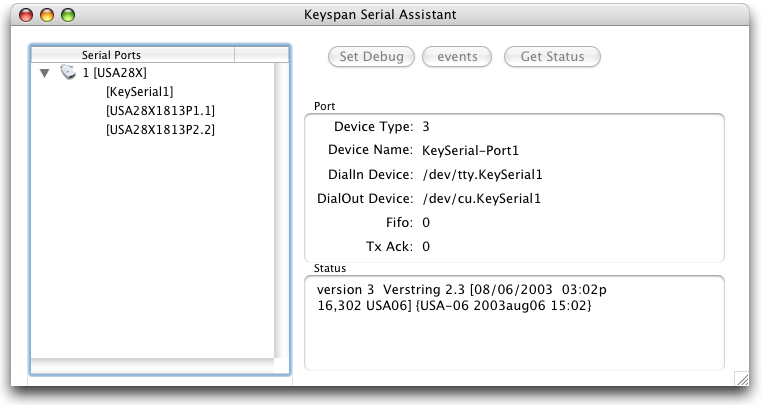Select the [USA28X1813P2.2] port entry
Viewport: 762px width, 405px height.
160,129
